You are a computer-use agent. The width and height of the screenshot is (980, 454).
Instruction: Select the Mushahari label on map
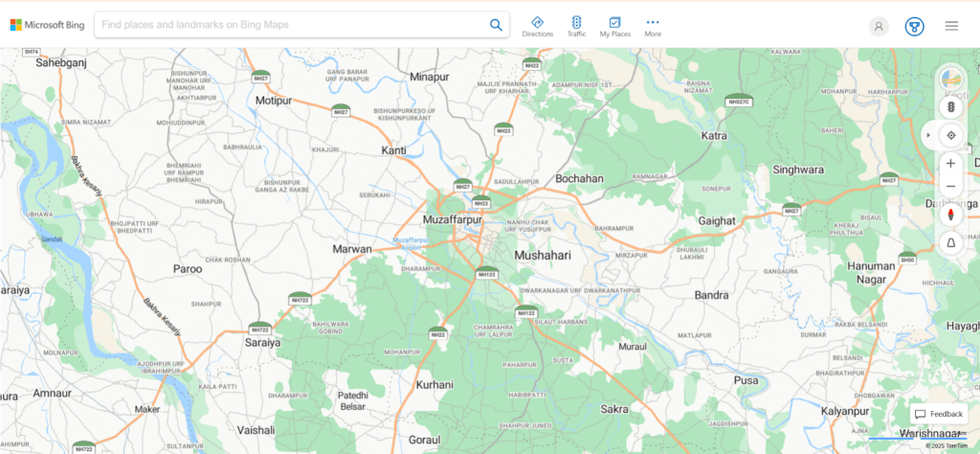tap(543, 255)
